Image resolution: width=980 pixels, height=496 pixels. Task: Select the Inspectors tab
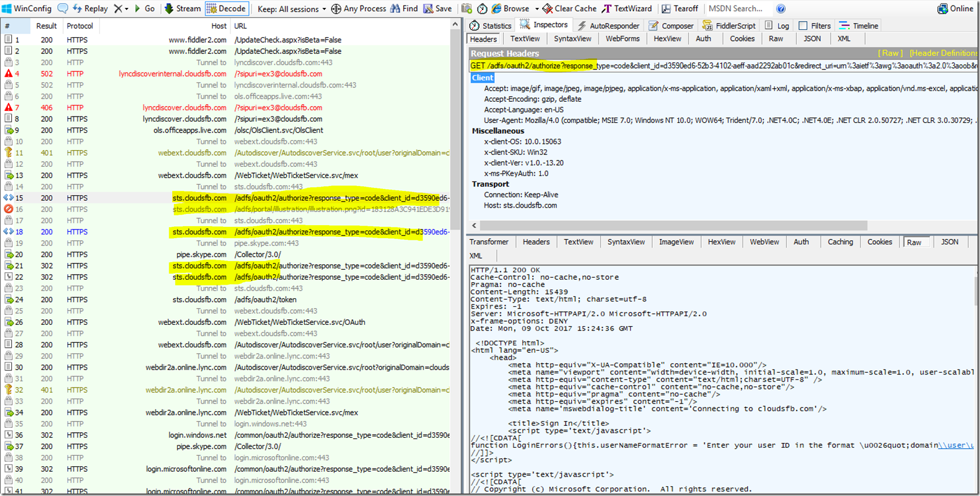[543, 25]
